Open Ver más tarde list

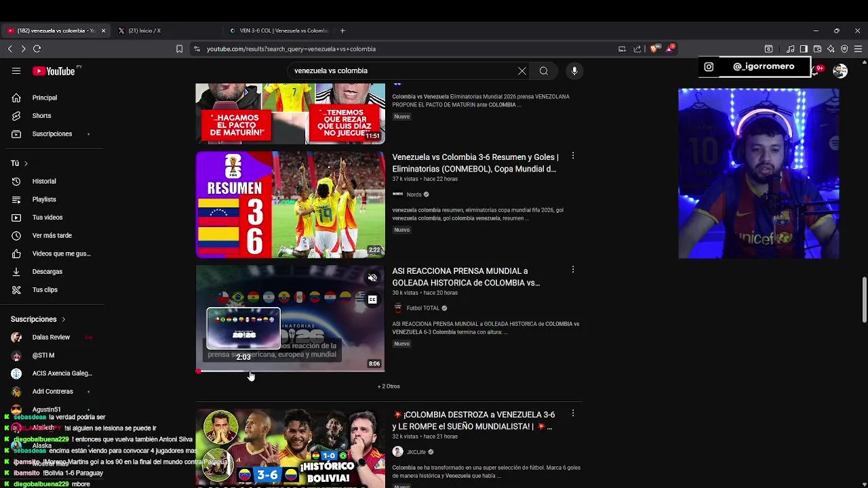point(52,235)
